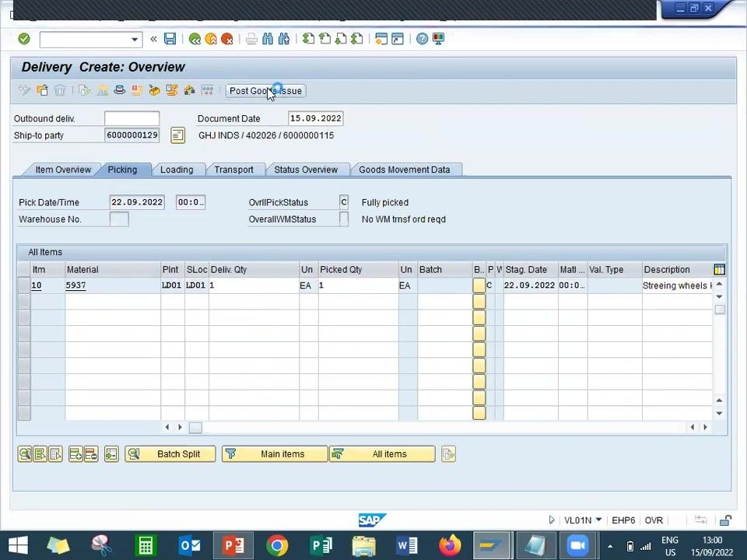Click the Outbound deliv. input field
Image resolution: width=747 pixels, height=560 pixels.
click(x=132, y=118)
